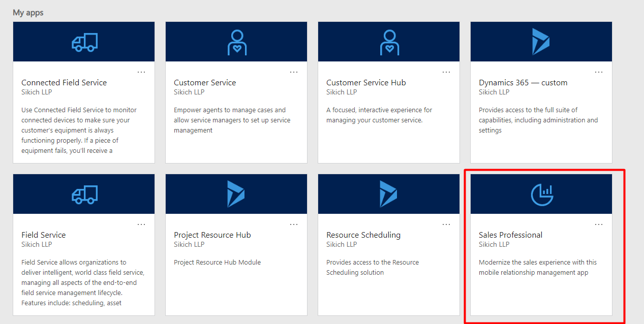The width and height of the screenshot is (644, 324).
Task: Click the Customer Service Hub icon
Action: 389,42
